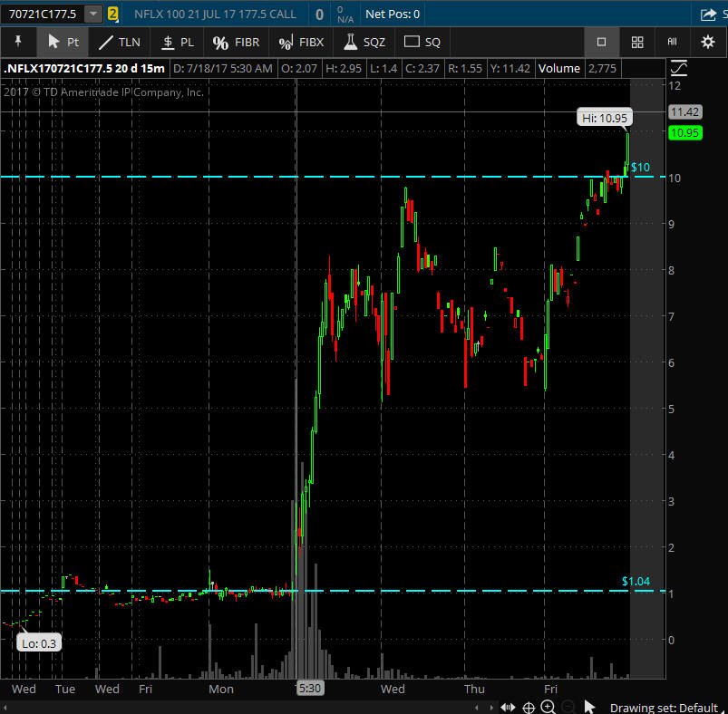Image resolution: width=728 pixels, height=714 pixels.
Task: Select the $1.04 cyan price level label
Action: pyautogui.click(x=636, y=582)
